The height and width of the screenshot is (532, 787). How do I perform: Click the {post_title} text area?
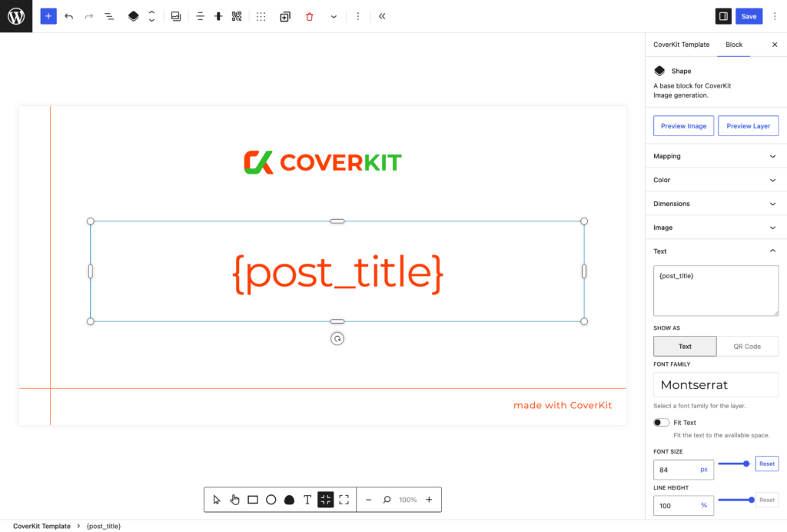(x=716, y=291)
